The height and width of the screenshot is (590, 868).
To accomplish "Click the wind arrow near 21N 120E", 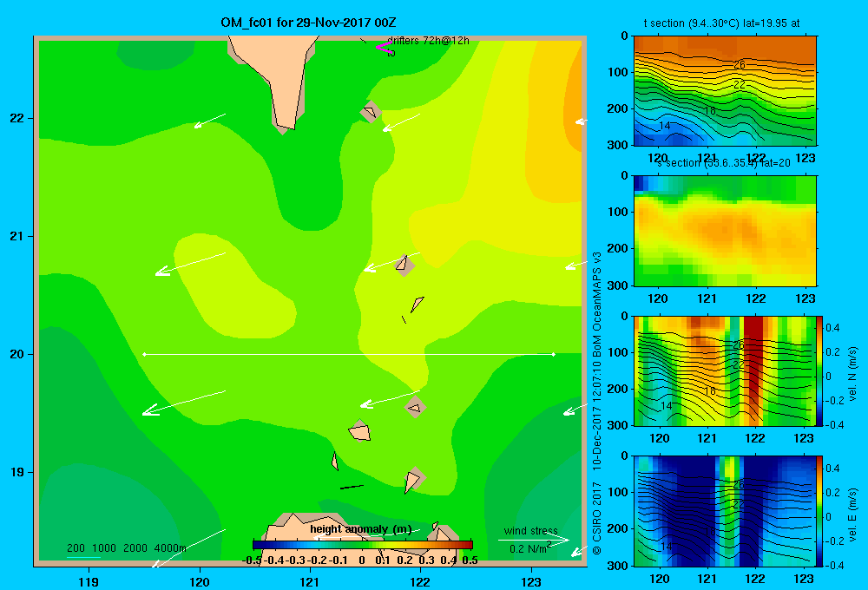I will pos(190,264).
